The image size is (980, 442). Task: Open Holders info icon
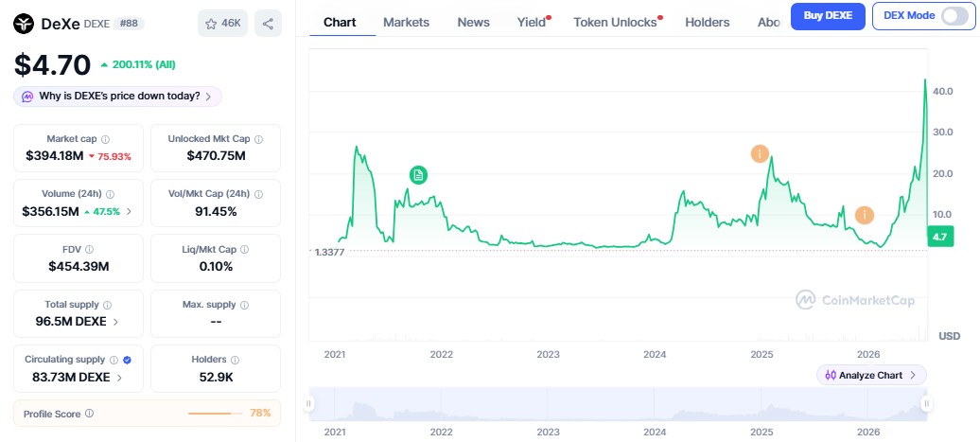(x=235, y=360)
